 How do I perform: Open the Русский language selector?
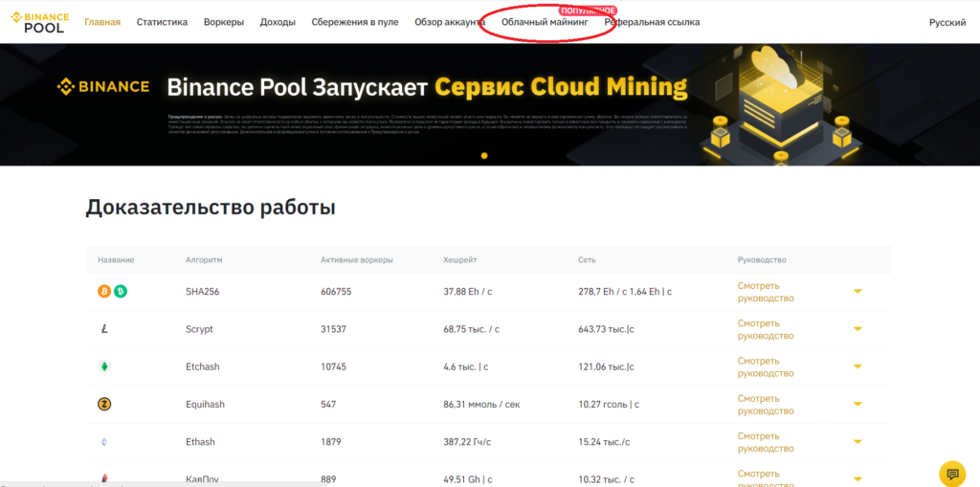(947, 22)
